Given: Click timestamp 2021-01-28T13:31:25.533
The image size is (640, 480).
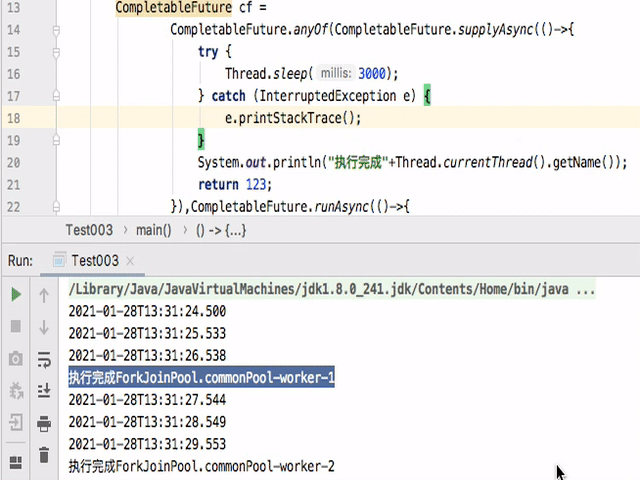Looking at the screenshot, I should [x=147, y=333].
